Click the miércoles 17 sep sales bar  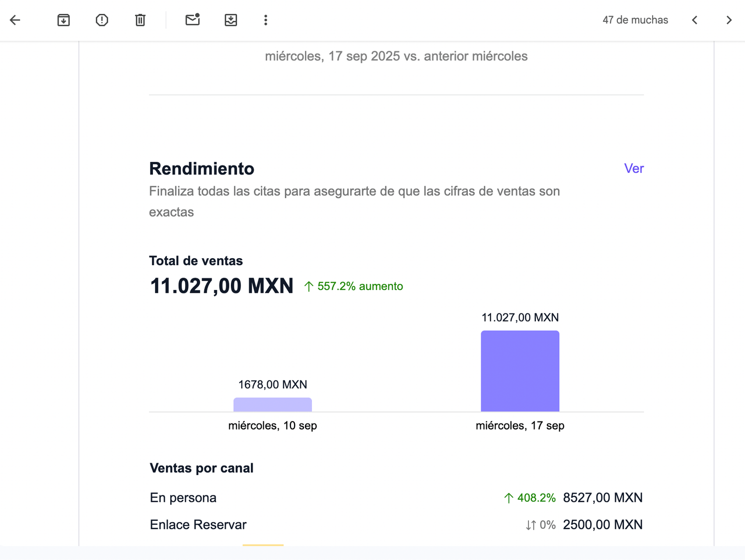tap(520, 371)
